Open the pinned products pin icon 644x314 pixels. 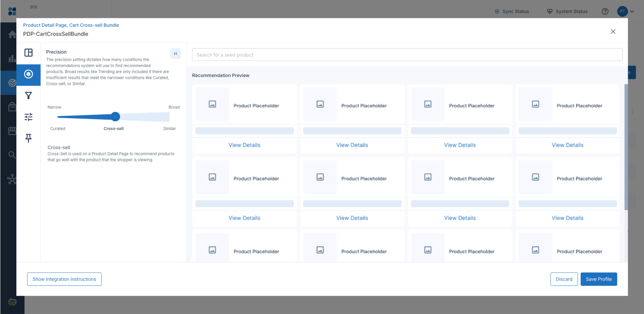click(29, 138)
